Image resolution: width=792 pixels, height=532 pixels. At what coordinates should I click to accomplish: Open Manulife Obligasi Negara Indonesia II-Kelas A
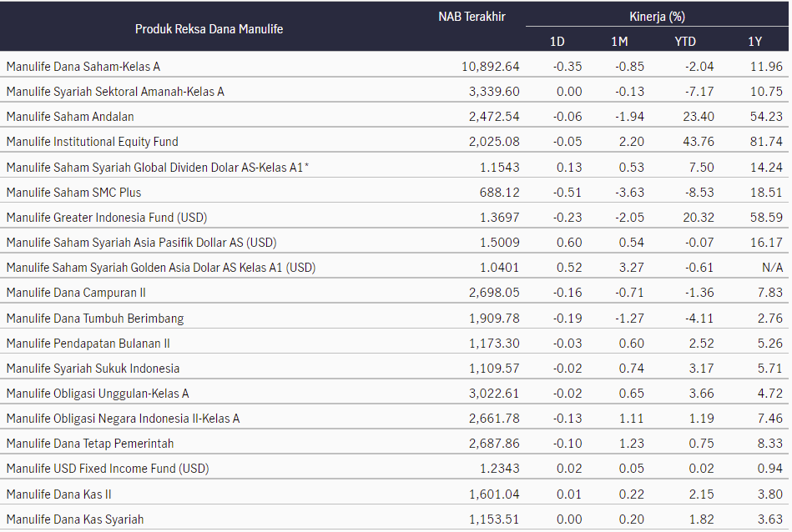tap(124, 419)
